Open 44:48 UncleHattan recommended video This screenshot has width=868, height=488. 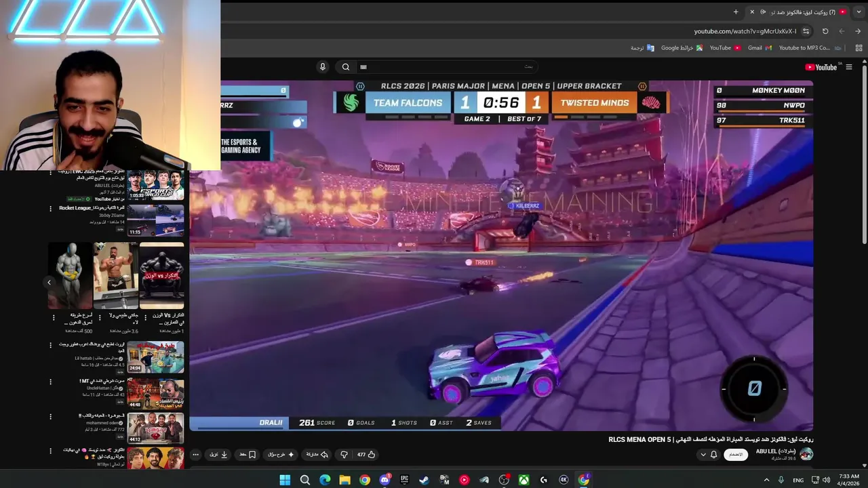point(155,393)
